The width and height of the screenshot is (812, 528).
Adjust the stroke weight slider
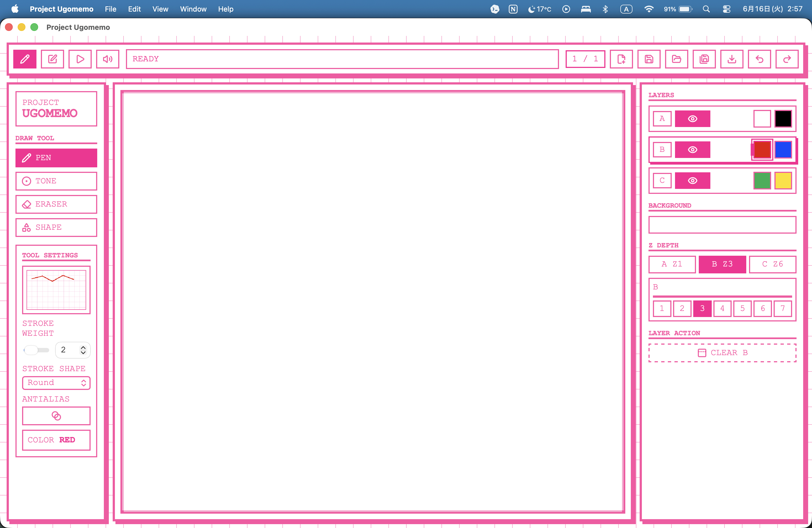[x=36, y=350]
